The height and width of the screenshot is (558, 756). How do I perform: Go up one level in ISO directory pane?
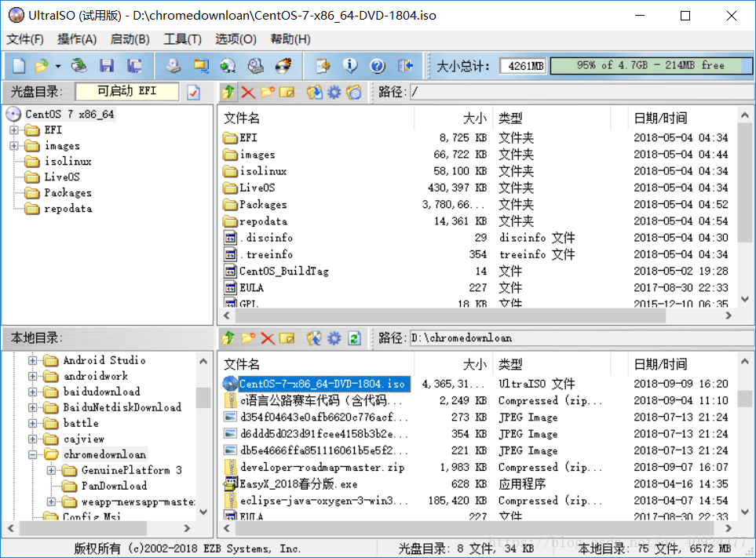(228, 92)
